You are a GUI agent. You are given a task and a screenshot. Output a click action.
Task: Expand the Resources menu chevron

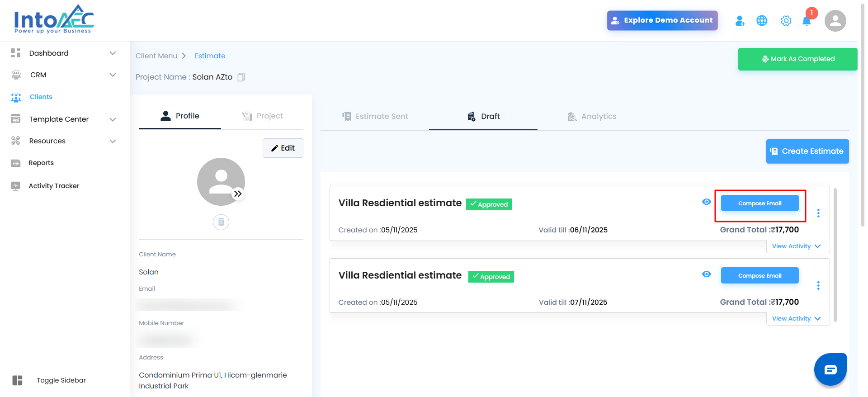[113, 141]
